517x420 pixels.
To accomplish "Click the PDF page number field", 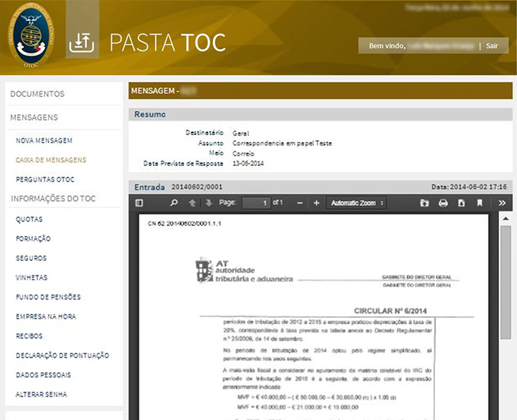I will click(256, 203).
